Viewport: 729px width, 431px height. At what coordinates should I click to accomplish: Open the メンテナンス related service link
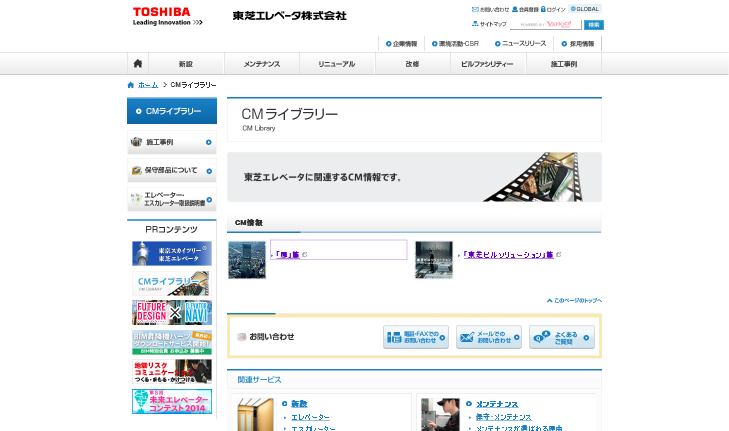click(x=497, y=404)
